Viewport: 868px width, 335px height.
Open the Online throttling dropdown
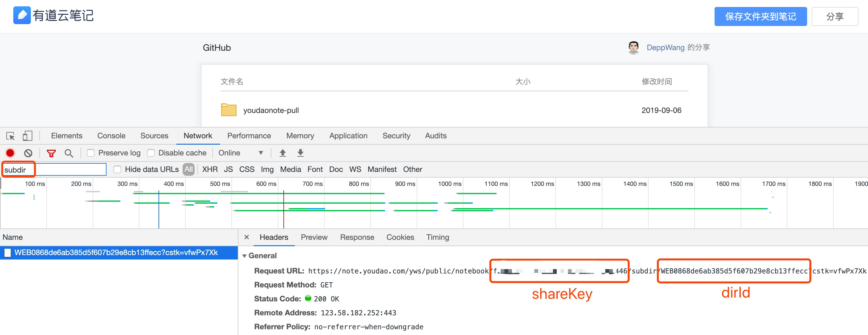tap(241, 153)
